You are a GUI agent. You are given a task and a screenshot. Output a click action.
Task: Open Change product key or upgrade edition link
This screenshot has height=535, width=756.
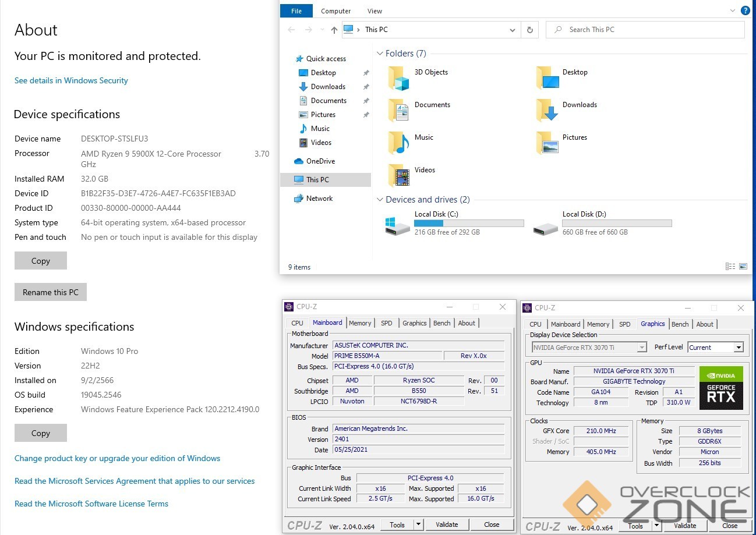[x=117, y=458]
